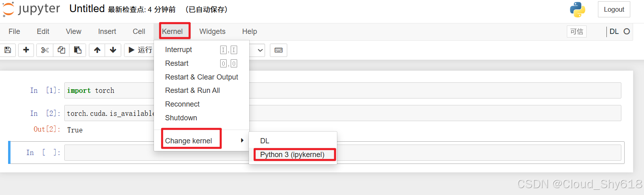Click the empty code cell input
Viewport: 644px width, 195px height.
(x=343, y=153)
